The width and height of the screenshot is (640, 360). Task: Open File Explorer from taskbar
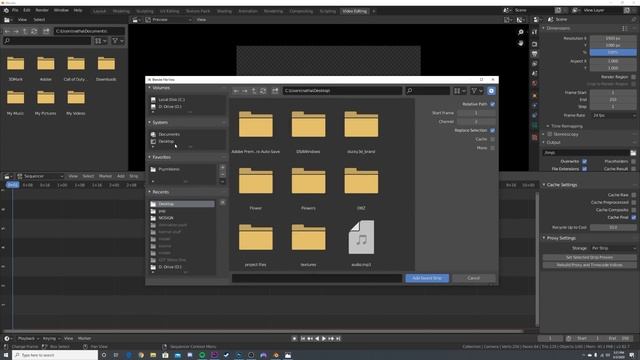click(x=153, y=355)
